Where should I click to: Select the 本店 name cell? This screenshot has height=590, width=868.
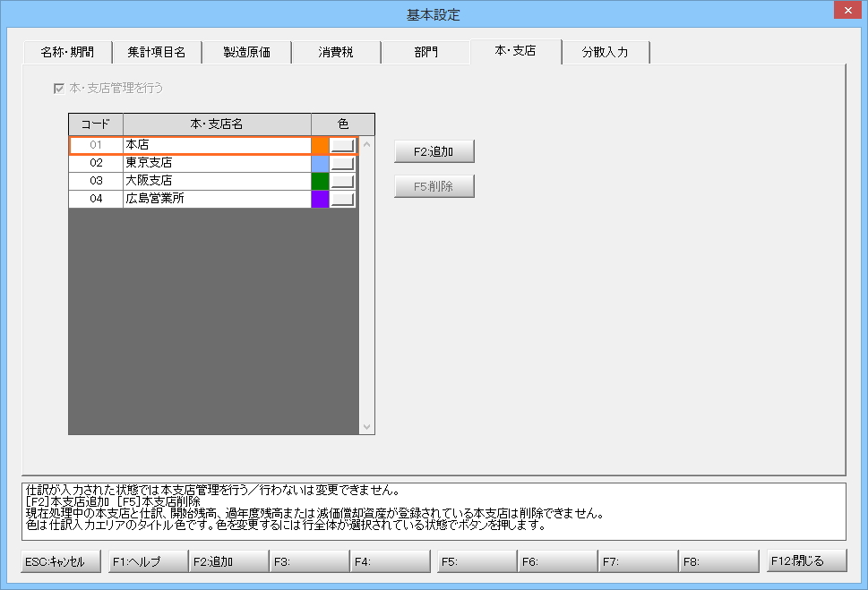[217, 145]
